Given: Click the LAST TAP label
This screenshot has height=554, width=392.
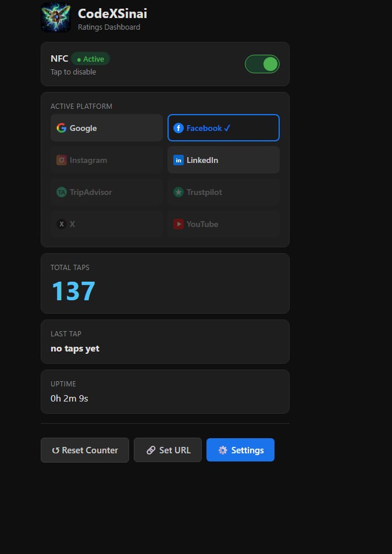Looking at the screenshot, I should tap(66, 334).
